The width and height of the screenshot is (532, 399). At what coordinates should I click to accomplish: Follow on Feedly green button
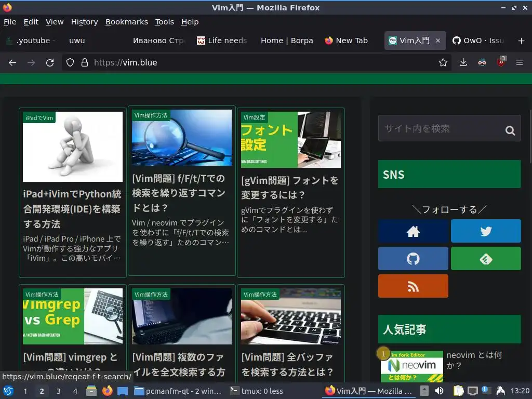coord(486,259)
